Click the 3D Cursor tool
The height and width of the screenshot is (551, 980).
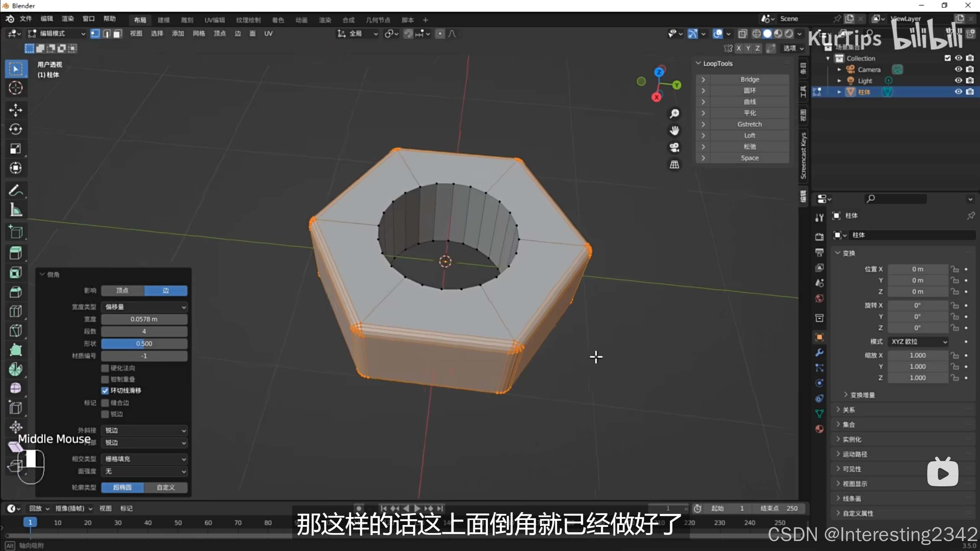(x=15, y=88)
